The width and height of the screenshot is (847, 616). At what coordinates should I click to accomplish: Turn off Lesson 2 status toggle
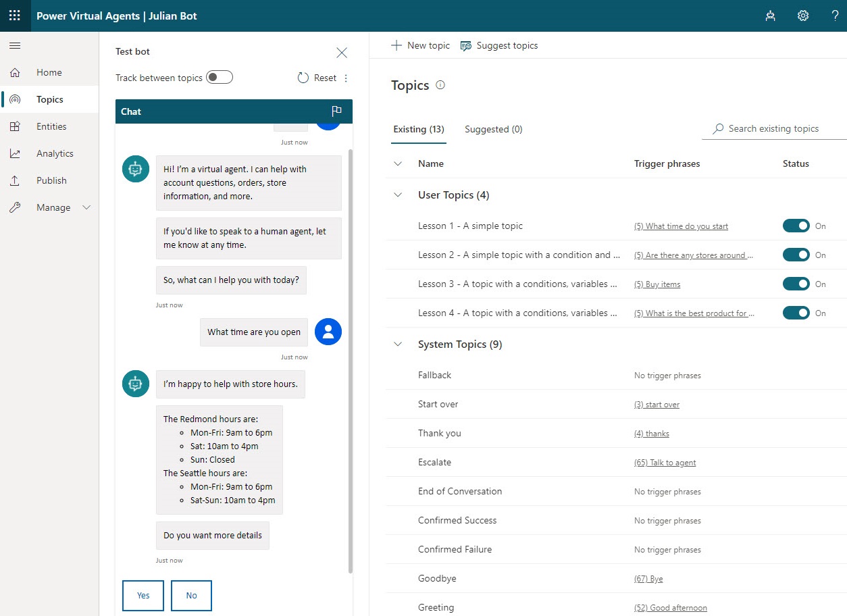796,255
